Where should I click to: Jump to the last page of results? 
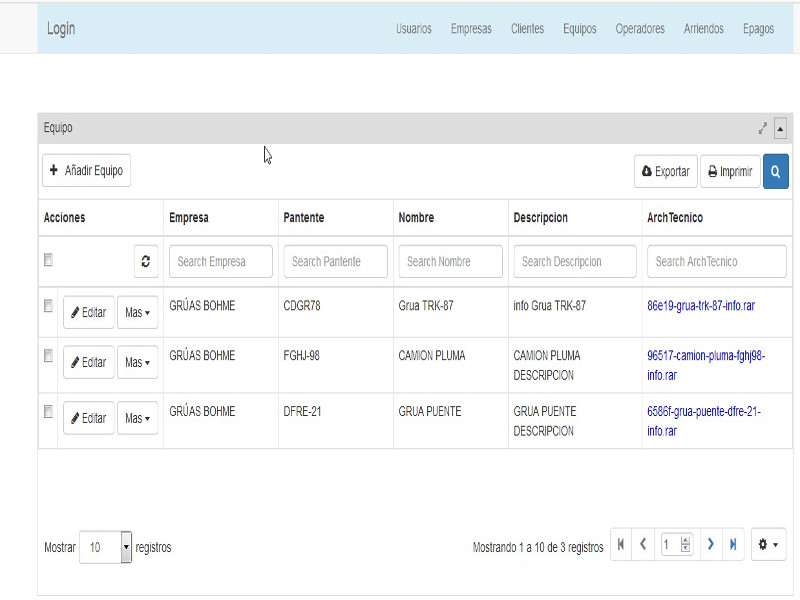pyautogui.click(x=733, y=544)
